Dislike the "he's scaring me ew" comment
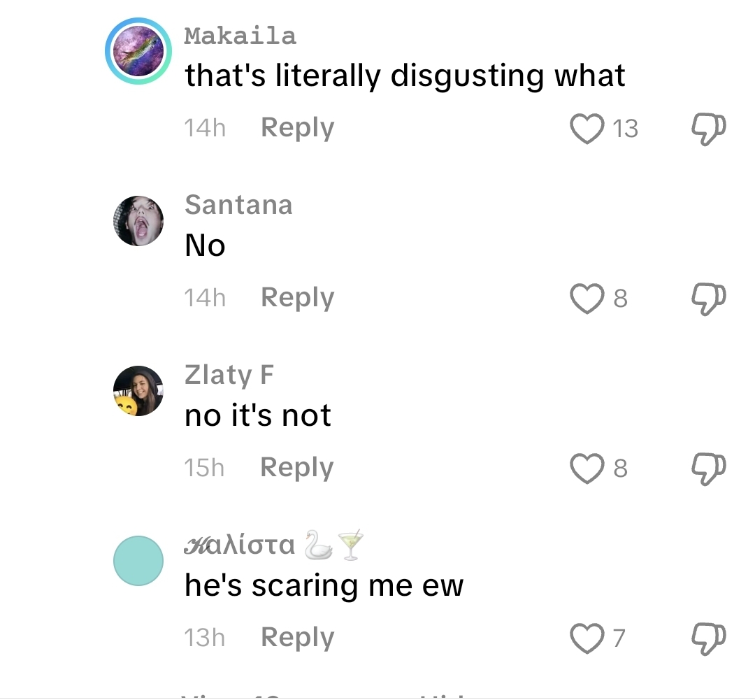 [708, 638]
